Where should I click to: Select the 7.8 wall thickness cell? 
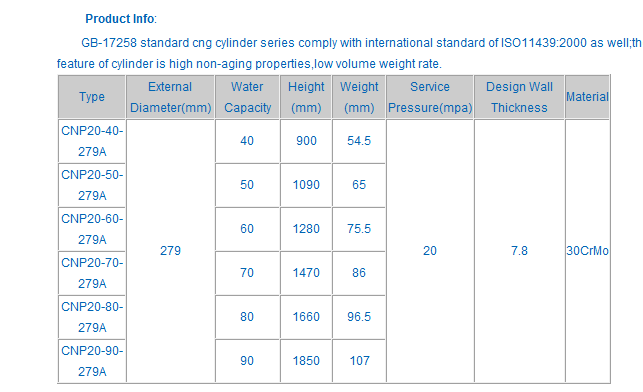pos(519,251)
